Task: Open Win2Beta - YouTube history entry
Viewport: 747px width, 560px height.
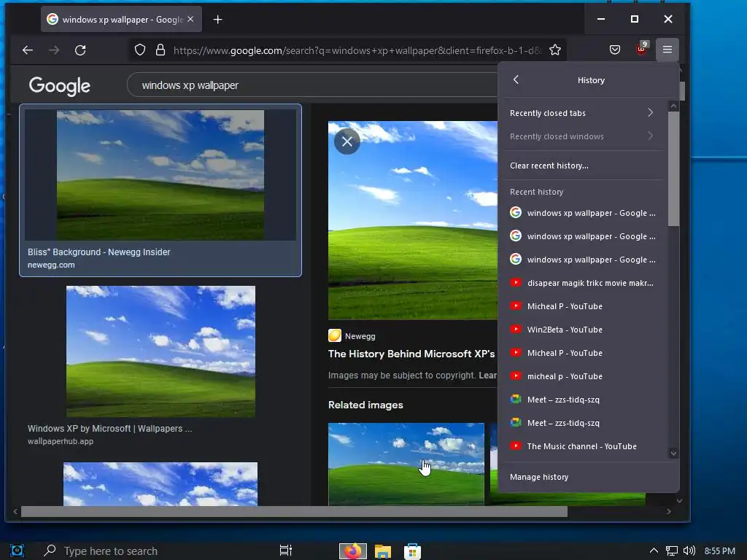Action: click(583, 330)
